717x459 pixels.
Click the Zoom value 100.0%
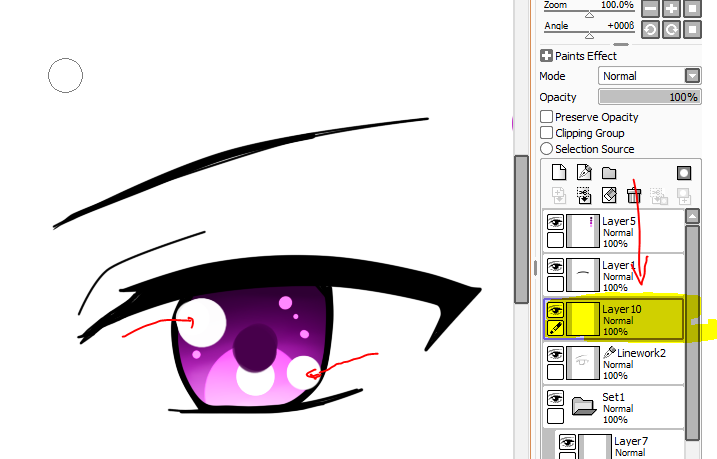[x=617, y=5]
